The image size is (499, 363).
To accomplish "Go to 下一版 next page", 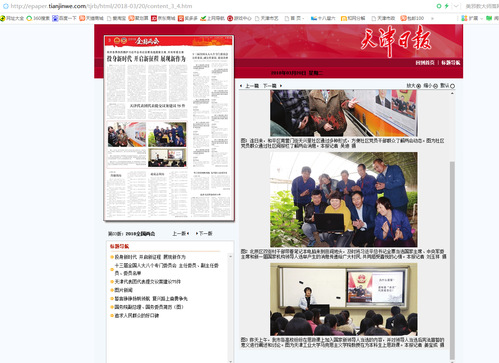I will (x=204, y=233).
